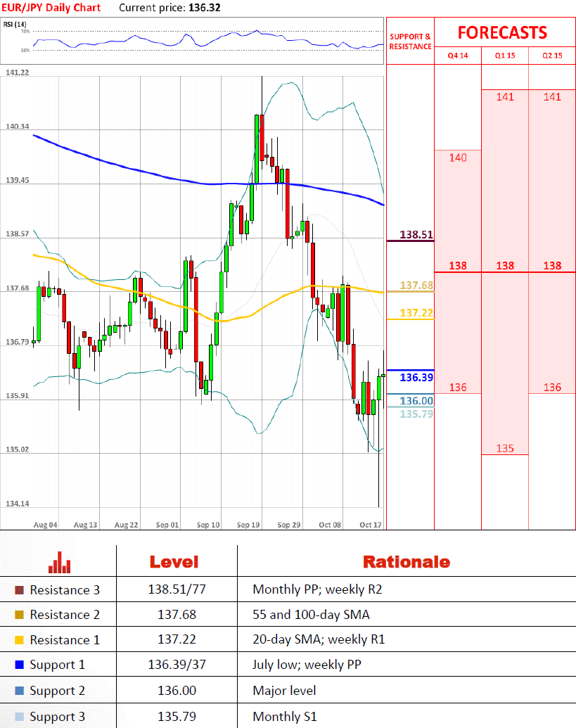Select the Support 2 steel blue swatch

[x=19, y=691]
